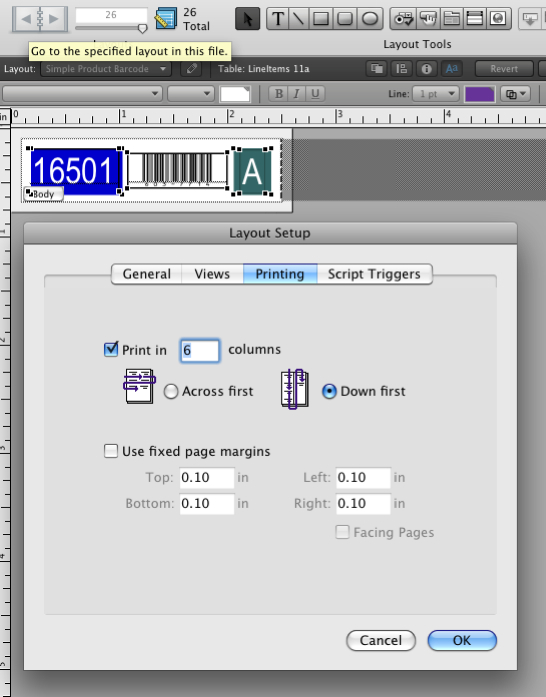
Task: Click the arrange panel icon in layout bar
Action: pos(401,69)
